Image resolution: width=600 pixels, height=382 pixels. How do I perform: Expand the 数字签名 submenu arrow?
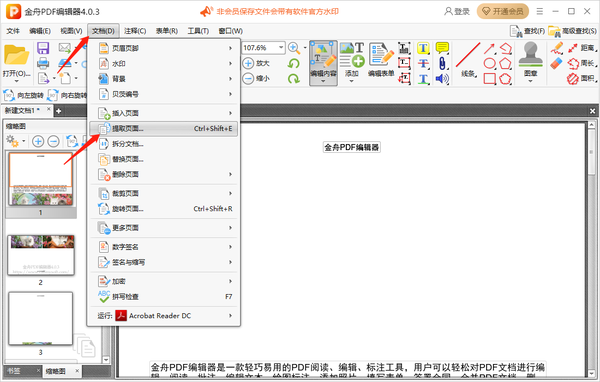(x=230, y=247)
